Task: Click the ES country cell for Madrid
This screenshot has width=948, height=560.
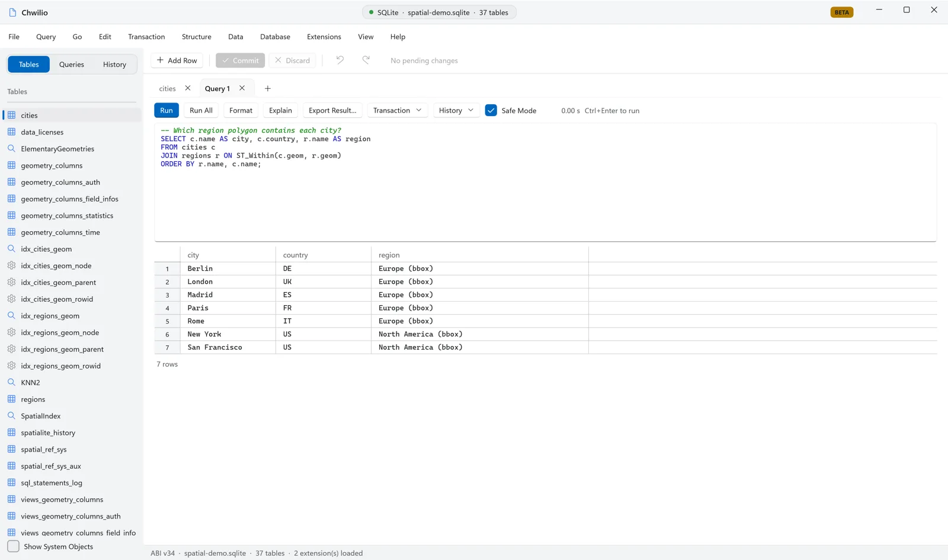Action: coord(324,295)
